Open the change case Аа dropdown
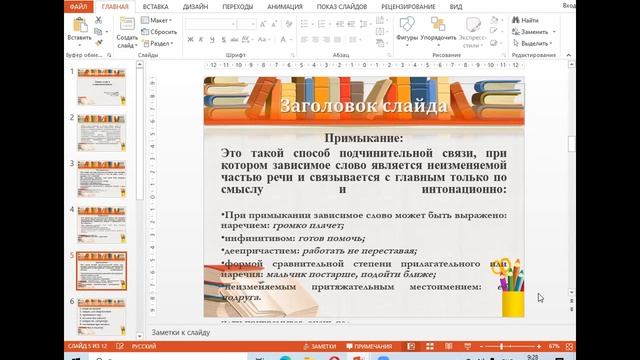The width and height of the screenshot is (640, 360). 263,40
